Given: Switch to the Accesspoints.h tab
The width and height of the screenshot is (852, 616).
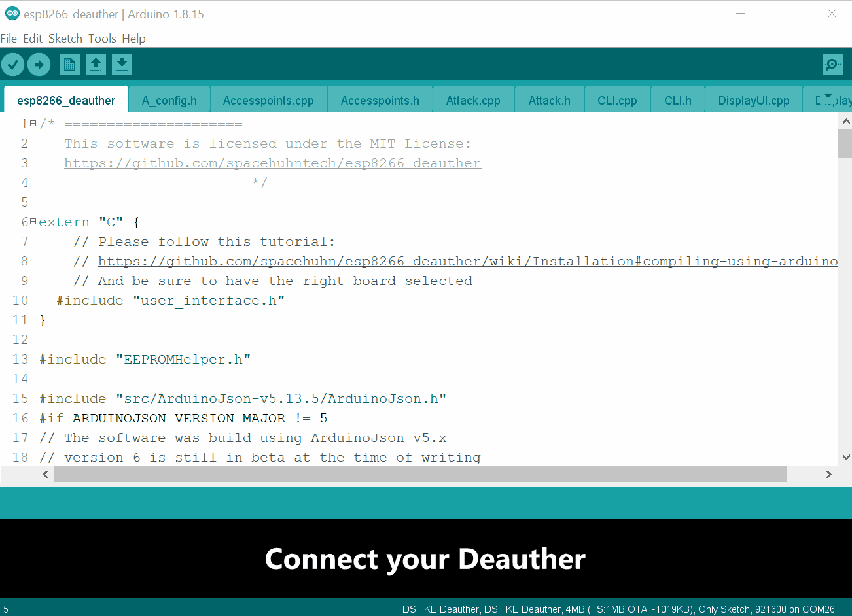Looking at the screenshot, I should tap(380, 100).
